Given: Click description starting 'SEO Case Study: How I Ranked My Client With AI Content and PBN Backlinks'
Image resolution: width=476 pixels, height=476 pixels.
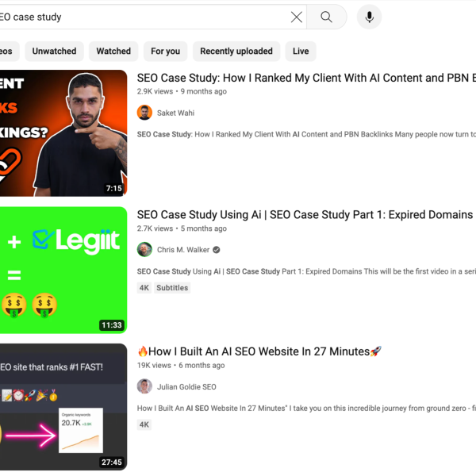Looking at the screenshot, I should 306,135.
